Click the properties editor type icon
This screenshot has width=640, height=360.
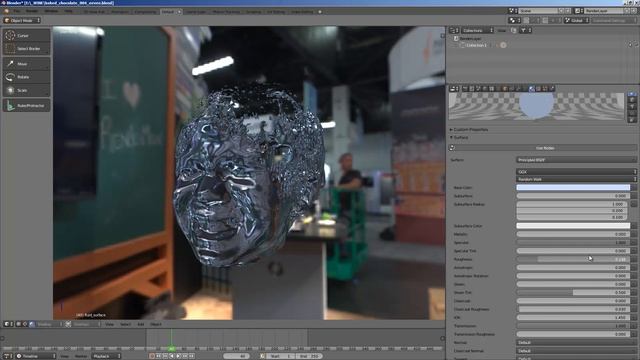(x=454, y=88)
